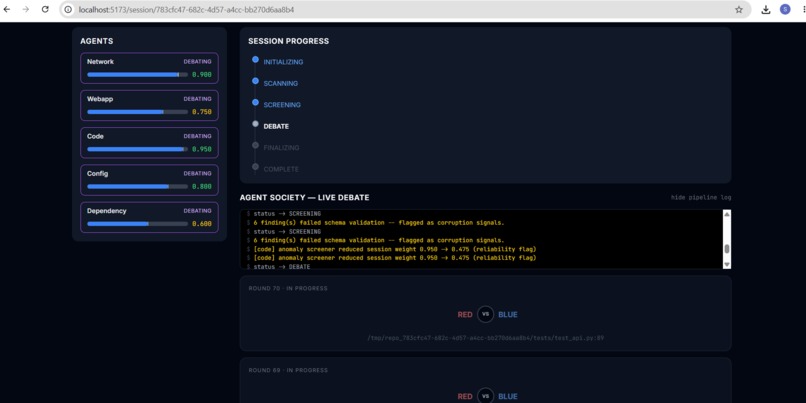The width and height of the screenshot is (806, 403).
Task: Select the Code agent card
Action: click(x=149, y=142)
